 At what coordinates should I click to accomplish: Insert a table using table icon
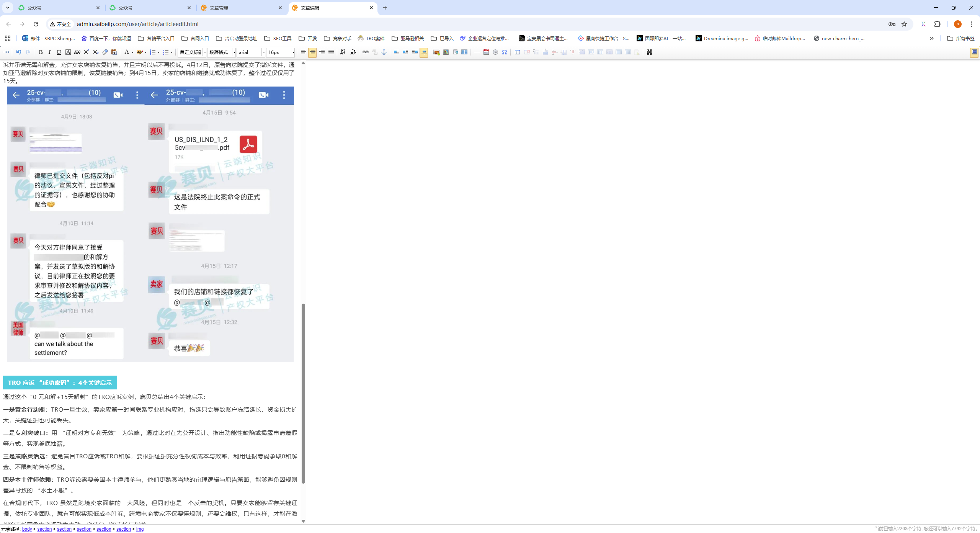[517, 52]
